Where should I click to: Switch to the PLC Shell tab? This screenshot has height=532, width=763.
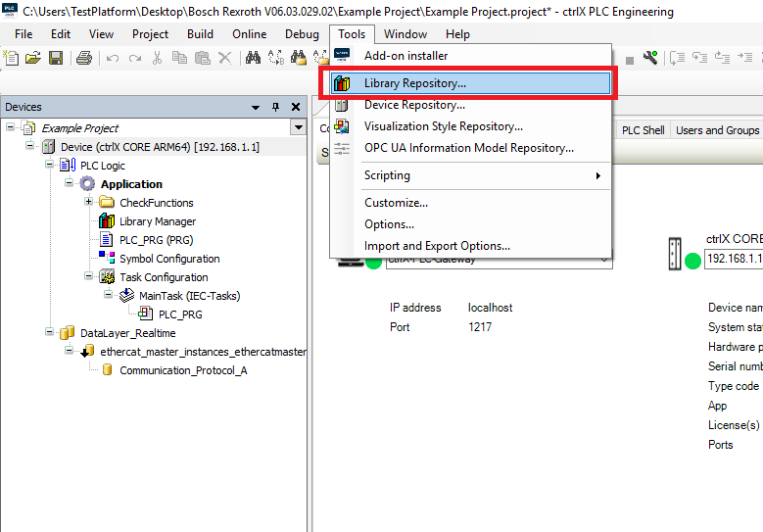coord(643,130)
